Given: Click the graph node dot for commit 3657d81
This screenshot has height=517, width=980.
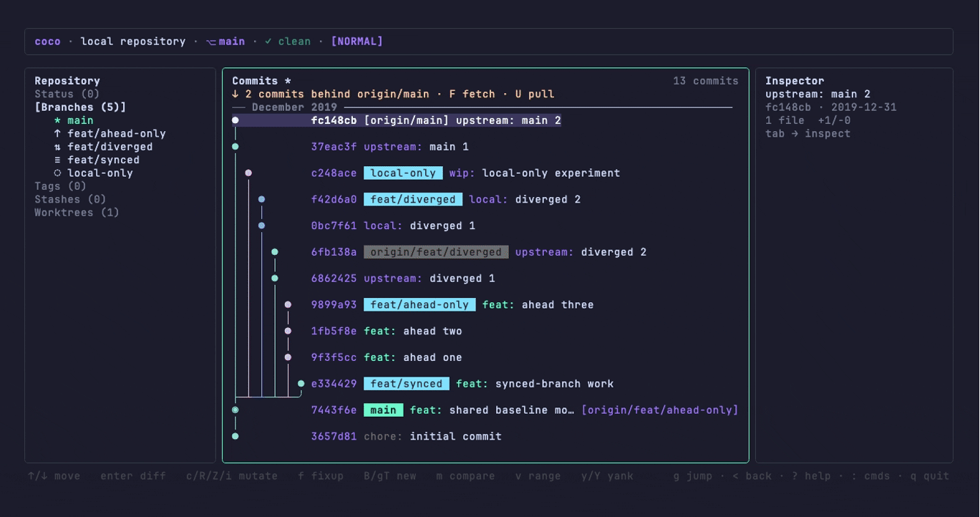Looking at the screenshot, I should point(236,436).
